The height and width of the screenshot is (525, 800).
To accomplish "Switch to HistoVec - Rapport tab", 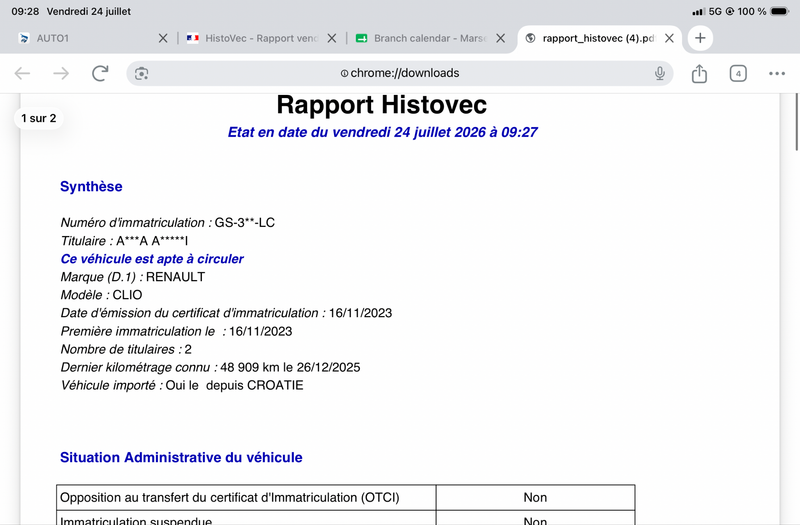I will [253, 38].
